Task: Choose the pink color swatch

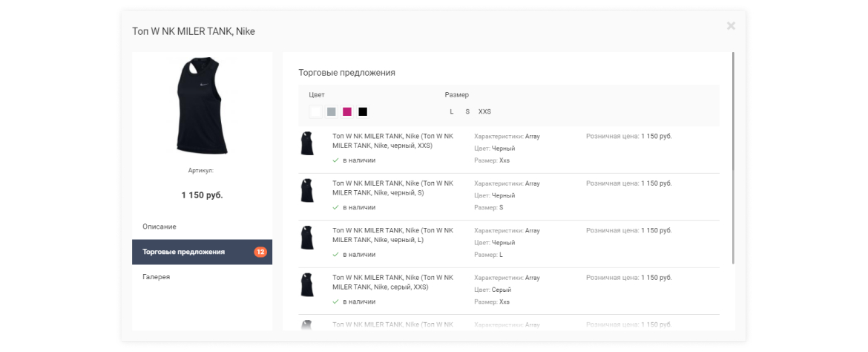Action: tap(347, 111)
